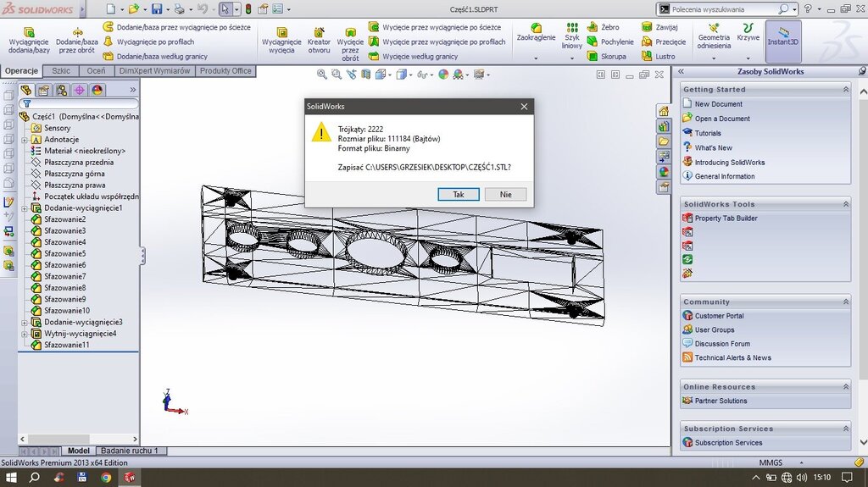Click the rebuild traffic light icon
The width and height of the screenshot is (868, 487).
(x=248, y=9)
